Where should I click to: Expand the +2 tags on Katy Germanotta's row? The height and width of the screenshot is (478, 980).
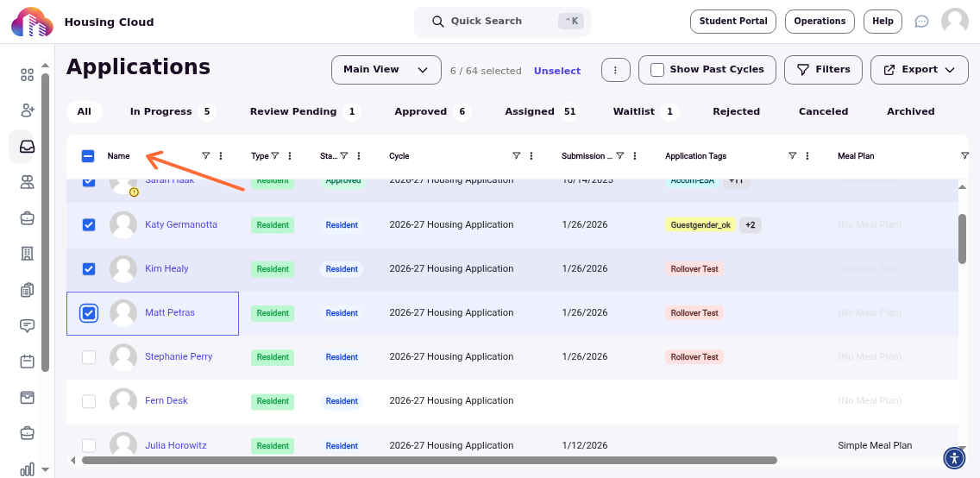[x=750, y=225]
